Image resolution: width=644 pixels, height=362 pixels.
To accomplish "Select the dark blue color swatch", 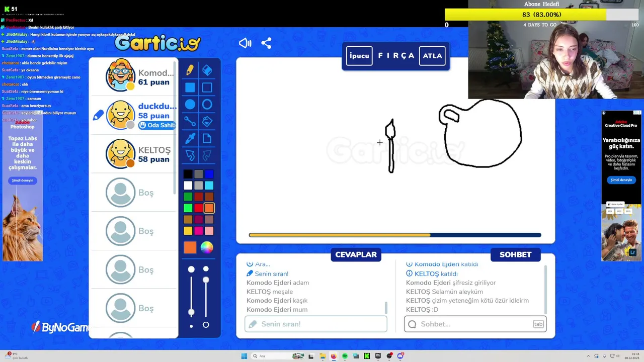I will tap(209, 174).
